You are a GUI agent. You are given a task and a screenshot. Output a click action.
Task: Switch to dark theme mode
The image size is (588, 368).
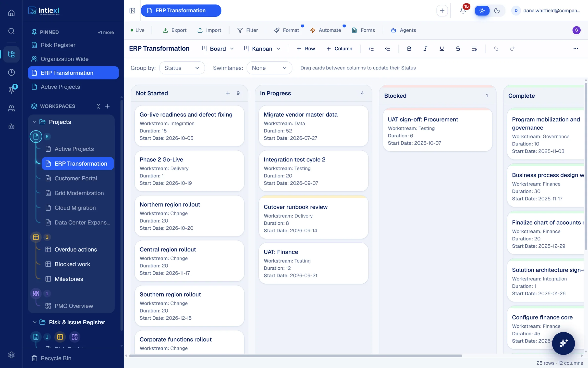497,11
